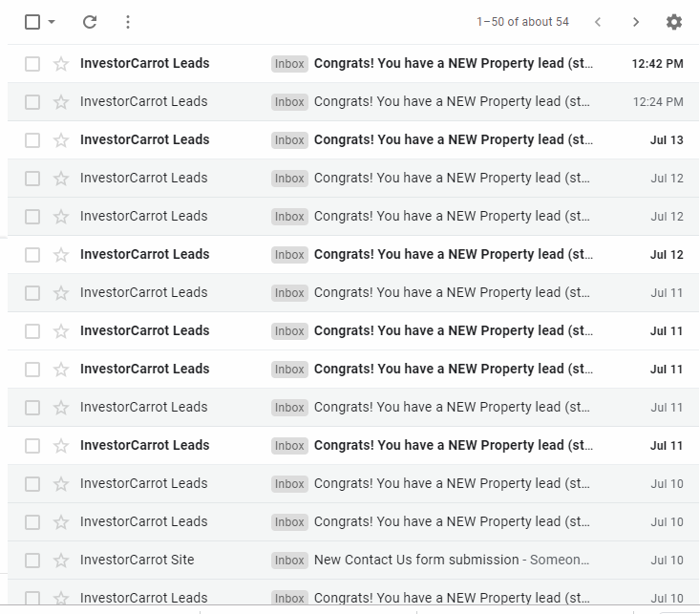Open the settings gear icon
Viewport: 700px width, 614px height.
[x=673, y=22]
